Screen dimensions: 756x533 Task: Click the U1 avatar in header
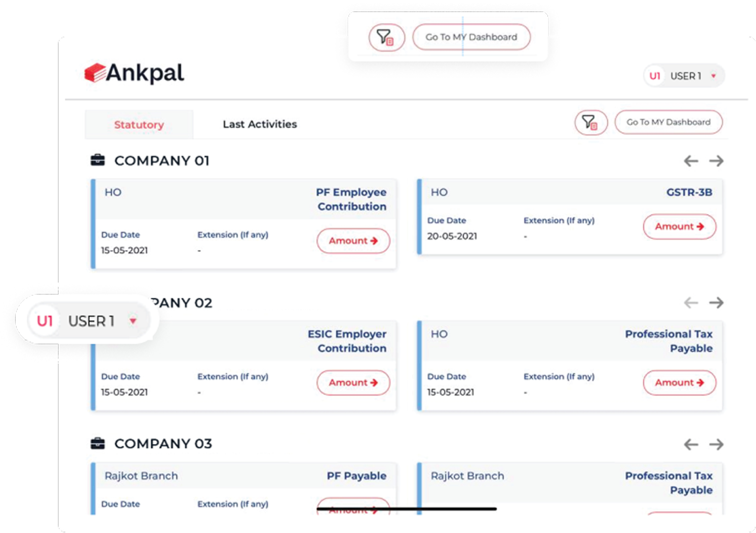[x=655, y=76]
